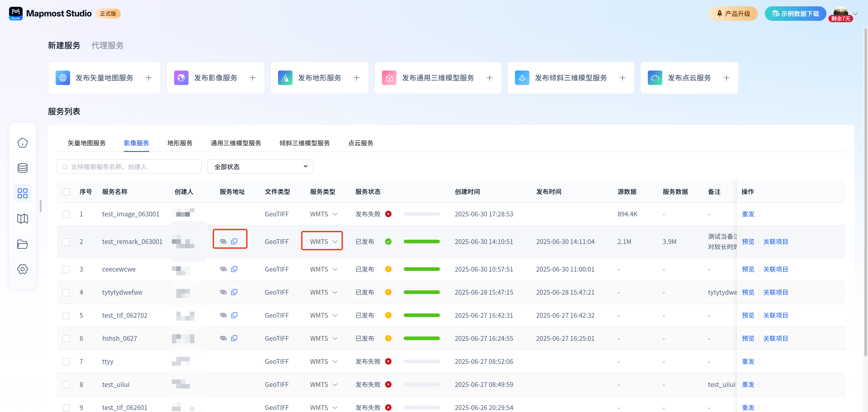Select checkbox for tytytydwefwe row
The width and height of the screenshot is (868, 412).
point(66,292)
